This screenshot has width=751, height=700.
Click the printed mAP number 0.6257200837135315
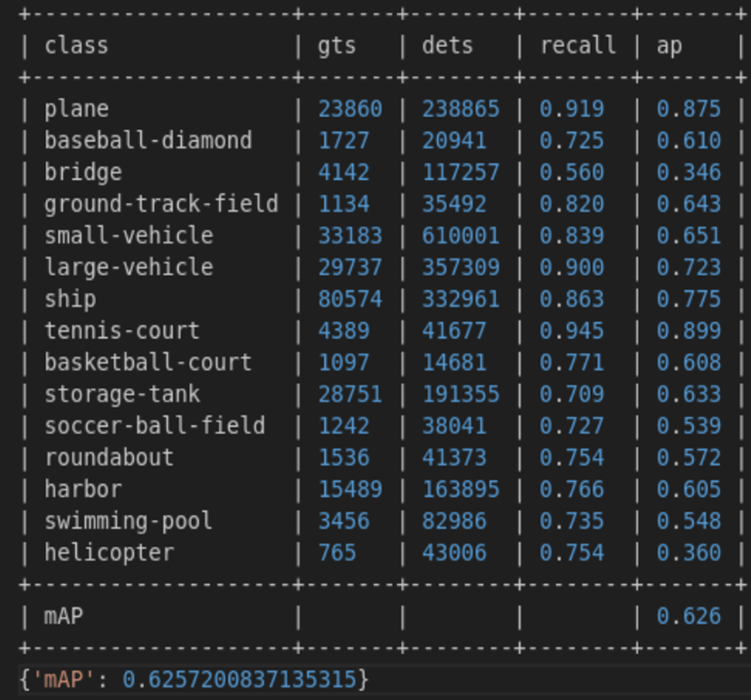239,678
